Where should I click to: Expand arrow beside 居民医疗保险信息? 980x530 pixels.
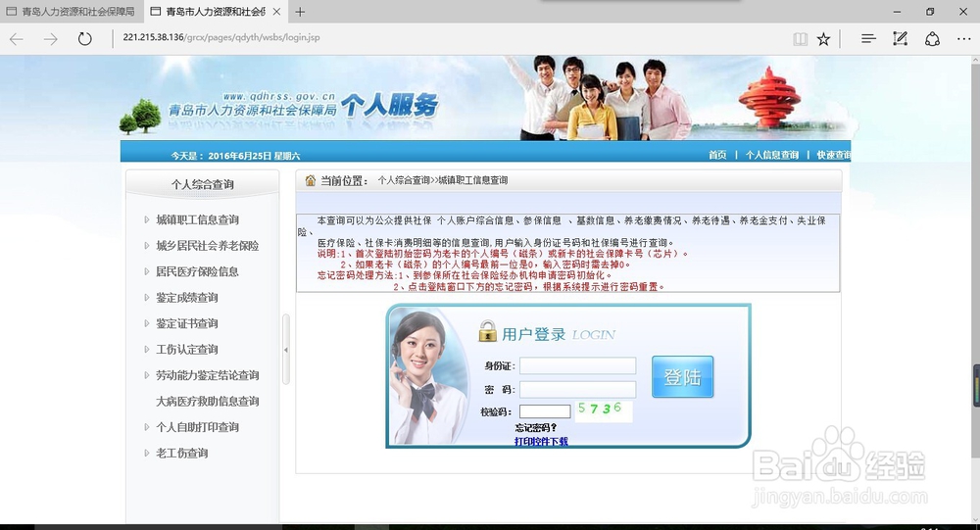point(146,271)
